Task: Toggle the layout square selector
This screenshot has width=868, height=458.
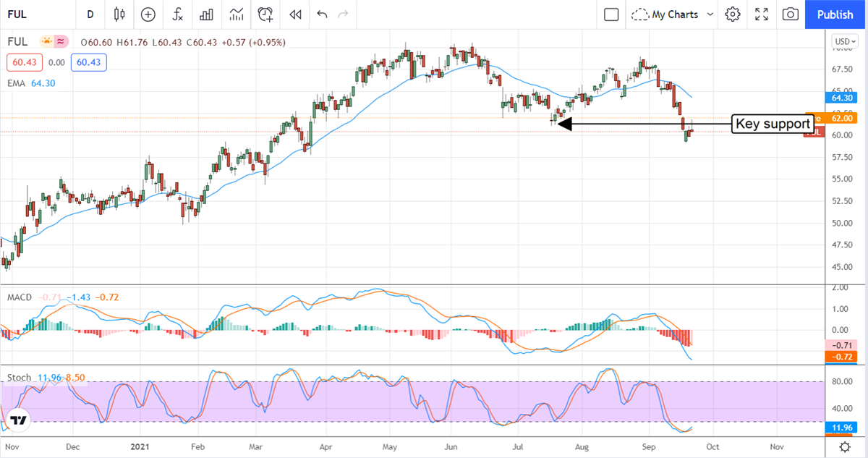Action: (x=611, y=14)
